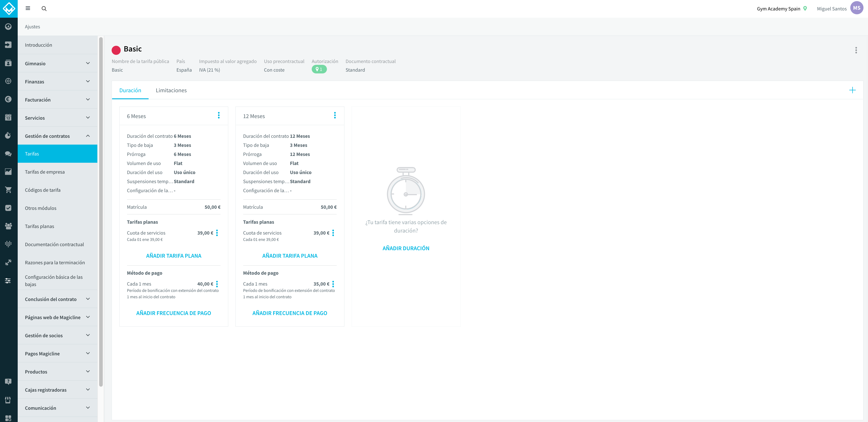Open the chat bubbles icon in sidebar
The width and height of the screenshot is (868, 422).
tap(8, 154)
